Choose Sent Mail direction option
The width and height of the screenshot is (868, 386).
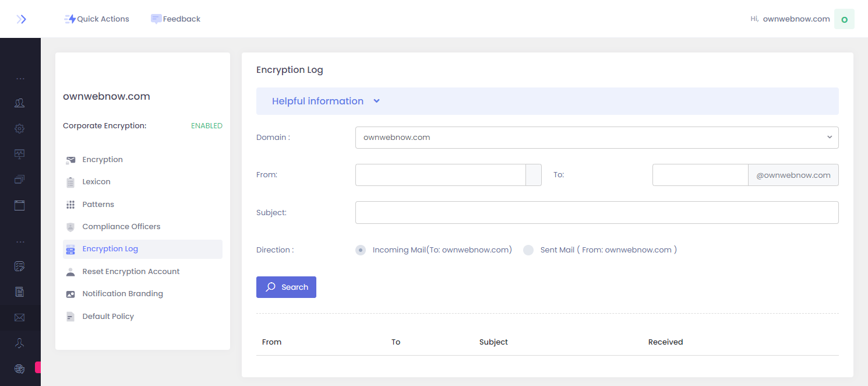pyautogui.click(x=528, y=250)
